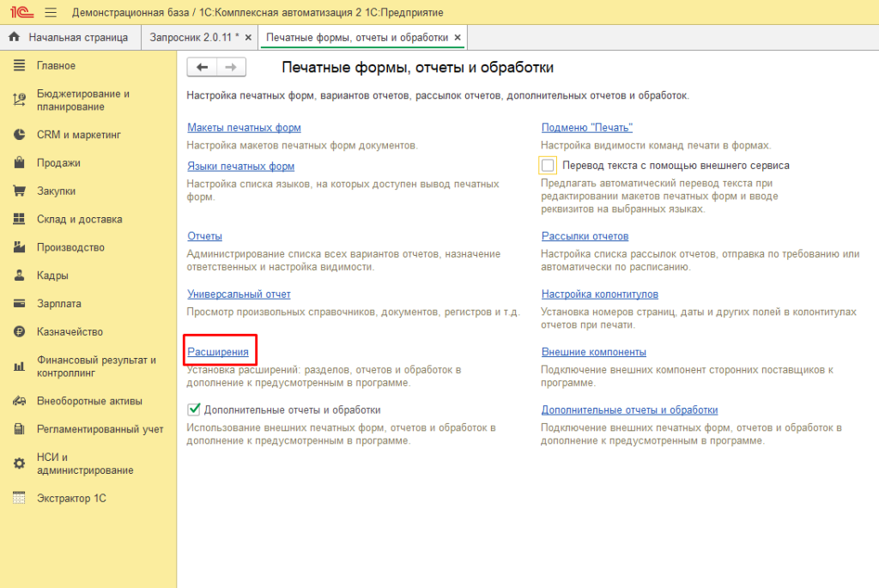Click the Казначейство ruble coin icon
The width and height of the screenshot is (879, 588).
tap(19, 332)
